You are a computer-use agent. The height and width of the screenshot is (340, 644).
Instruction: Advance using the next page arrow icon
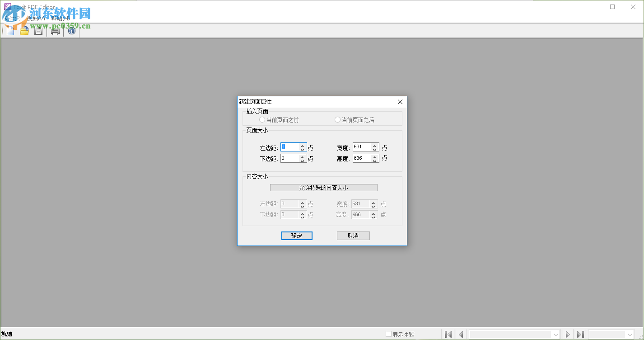point(568,334)
